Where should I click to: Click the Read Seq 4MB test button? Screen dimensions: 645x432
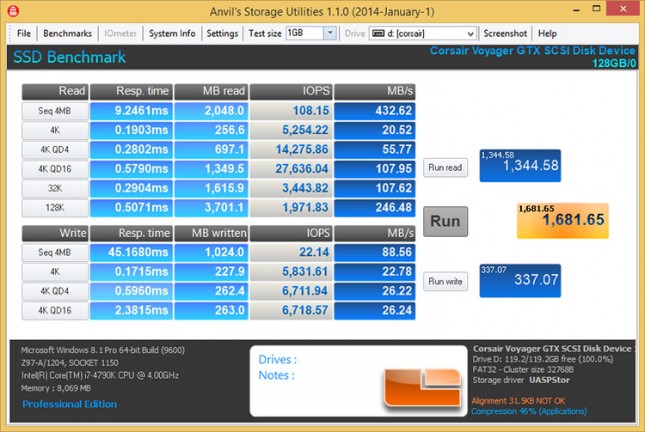click(x=55, y=111)
